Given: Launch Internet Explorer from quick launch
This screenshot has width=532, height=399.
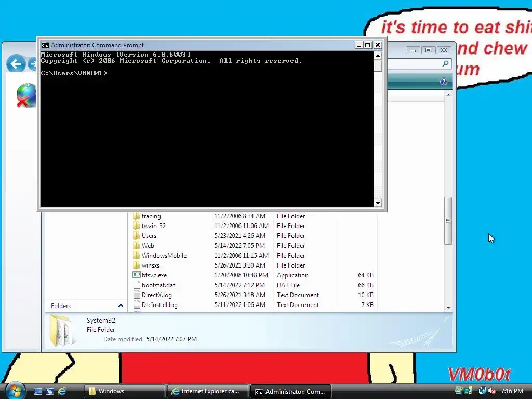Looking at the screenshot, I should coord(62,391).
